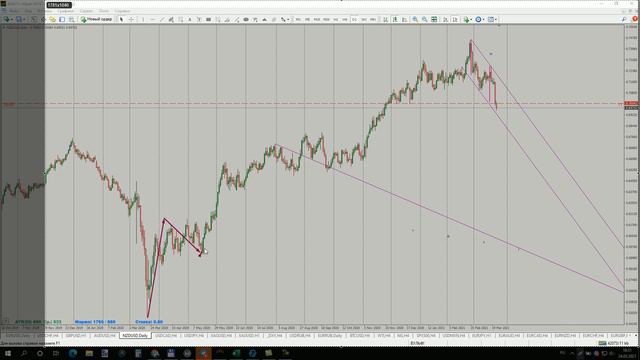Screen dimensions: 640x360
Task: Open the Сервис menu
Action: (86, 11)
